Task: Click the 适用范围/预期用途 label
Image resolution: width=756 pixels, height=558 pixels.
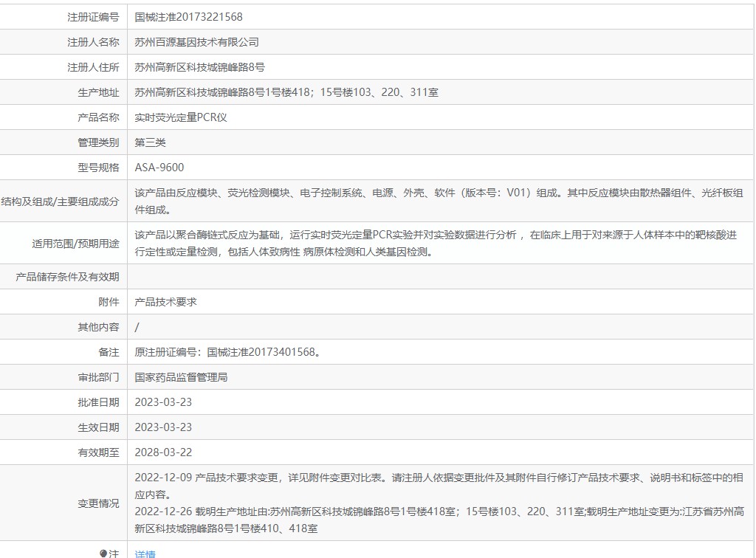Action: coord(76,244)
